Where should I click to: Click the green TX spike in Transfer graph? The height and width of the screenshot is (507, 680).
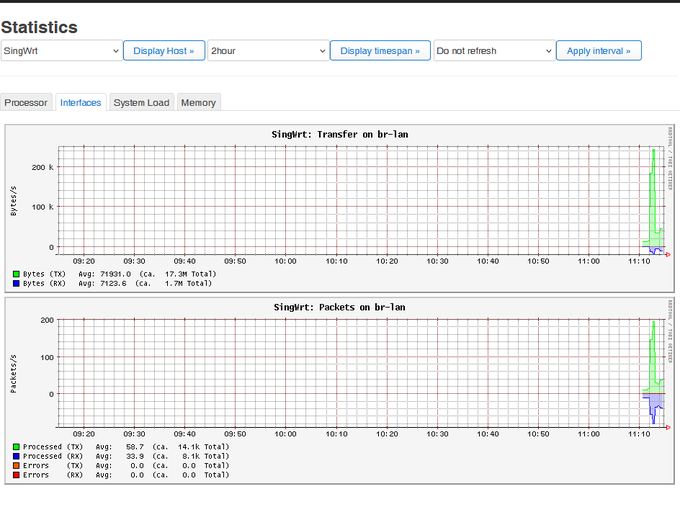pos(653,200)
